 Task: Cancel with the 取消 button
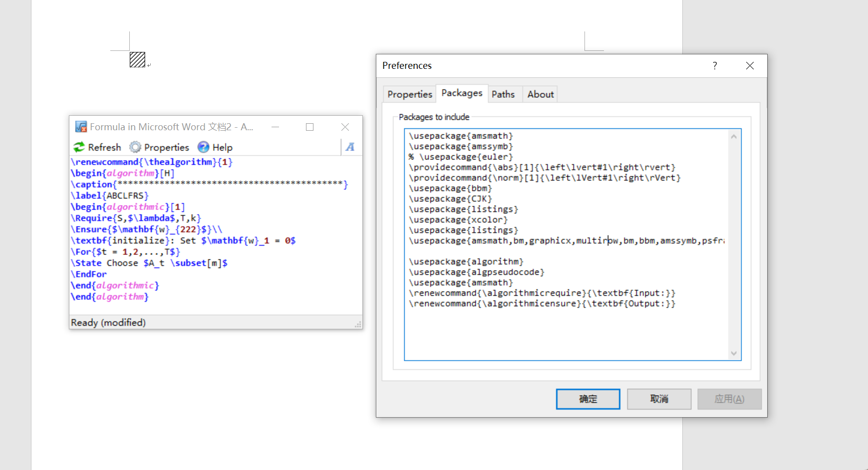(x=659, y=399)
